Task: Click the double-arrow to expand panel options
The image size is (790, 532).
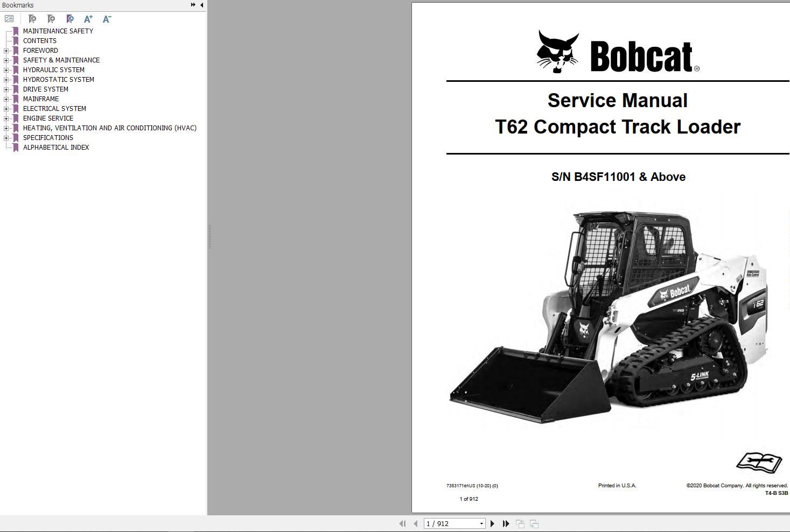Action: tap(192, 5)
